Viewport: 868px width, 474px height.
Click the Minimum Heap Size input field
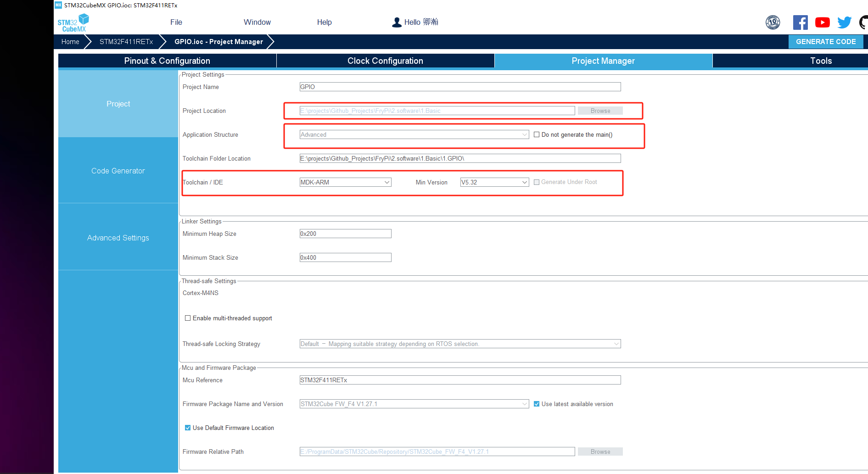[x=345, y=234]
